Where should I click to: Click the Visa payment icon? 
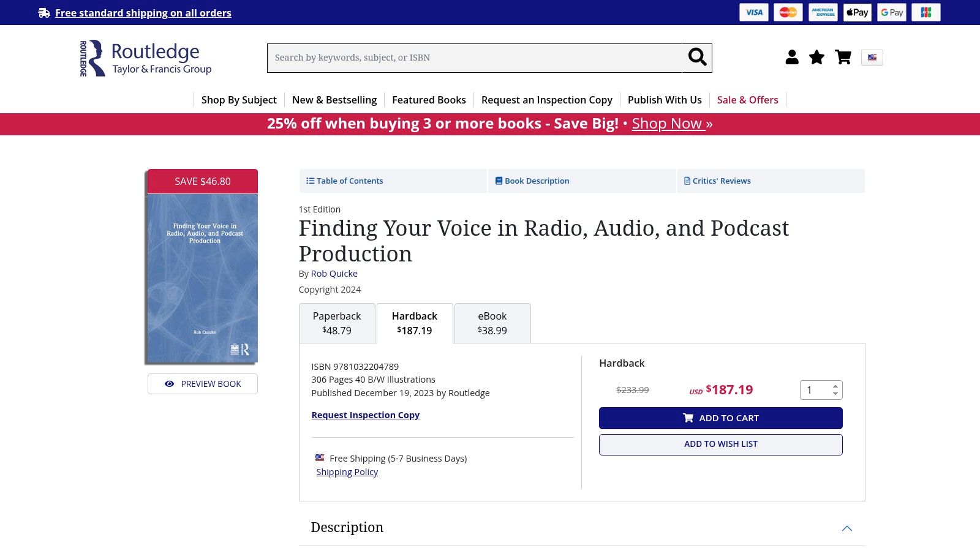click(754, 12)
